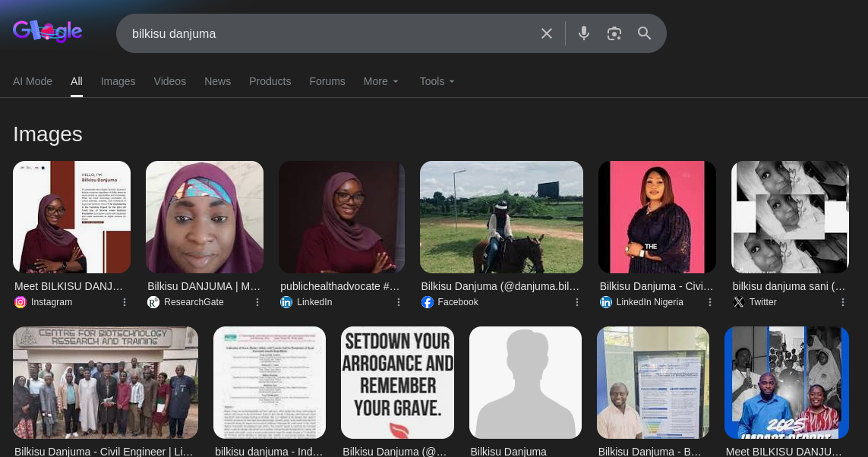Clear the search query with the X icon
Viewport: 868px width, 457px height.
[x=547, y=33]
